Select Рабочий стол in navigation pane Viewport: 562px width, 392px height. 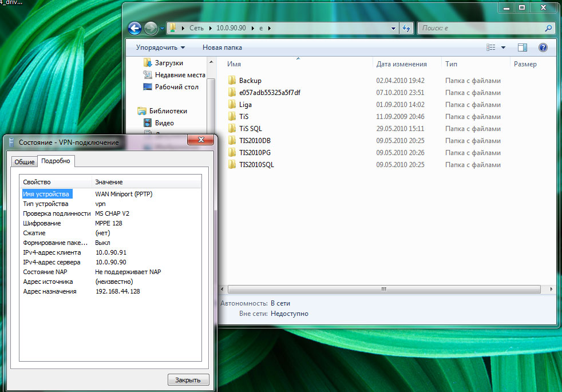[176, 87]
